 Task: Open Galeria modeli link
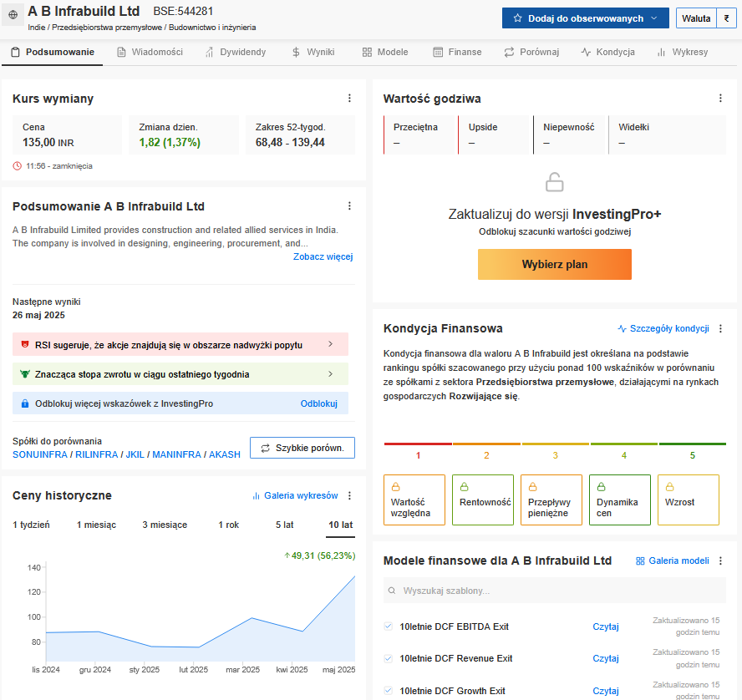673,561
